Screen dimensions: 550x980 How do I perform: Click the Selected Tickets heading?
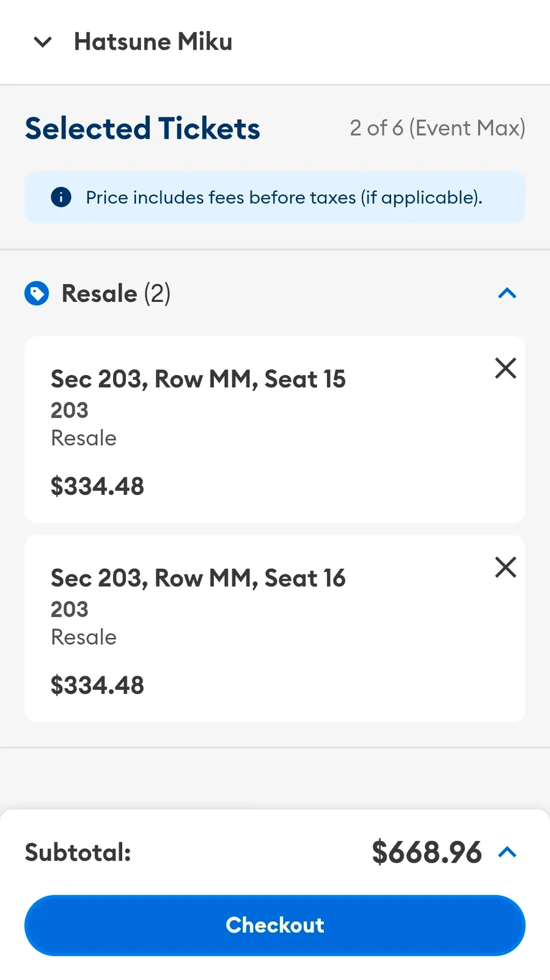coord(142,128)
